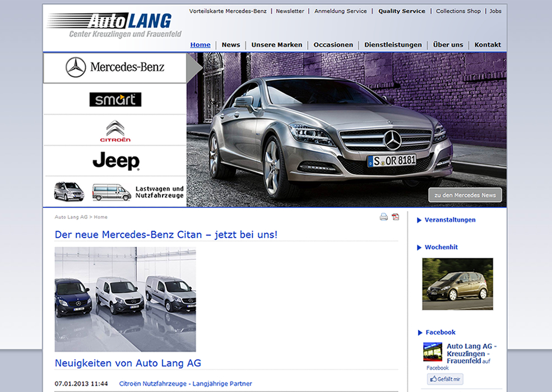Click the Veranstaltungen heading text
Image resolution: width=552 pixels, height=392 pixels.
coord(450,220)
